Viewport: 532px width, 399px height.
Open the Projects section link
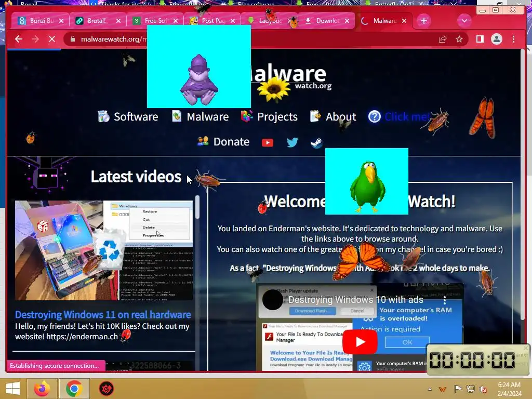point(277,117)
